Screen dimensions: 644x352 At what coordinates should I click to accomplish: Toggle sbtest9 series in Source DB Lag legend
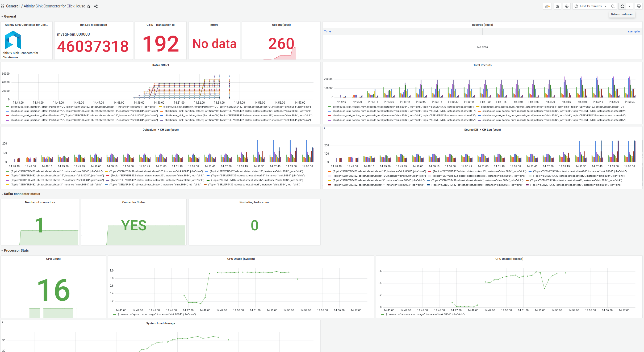coord(576,185)
